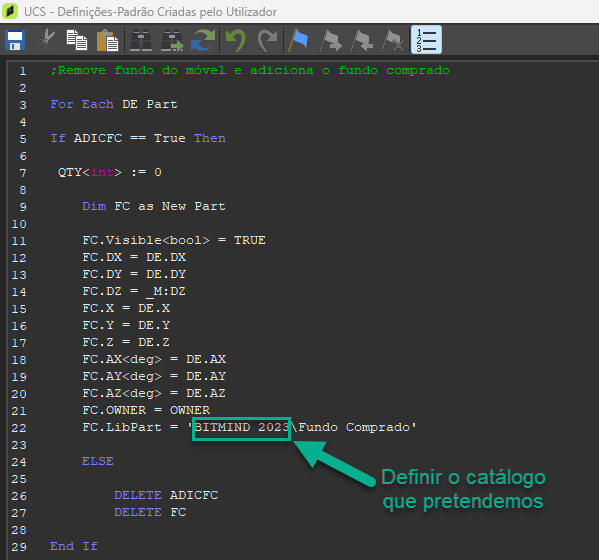Click the grey Redo arrow icon
Viewport: 599px width, 560px height.
point(267,40)
